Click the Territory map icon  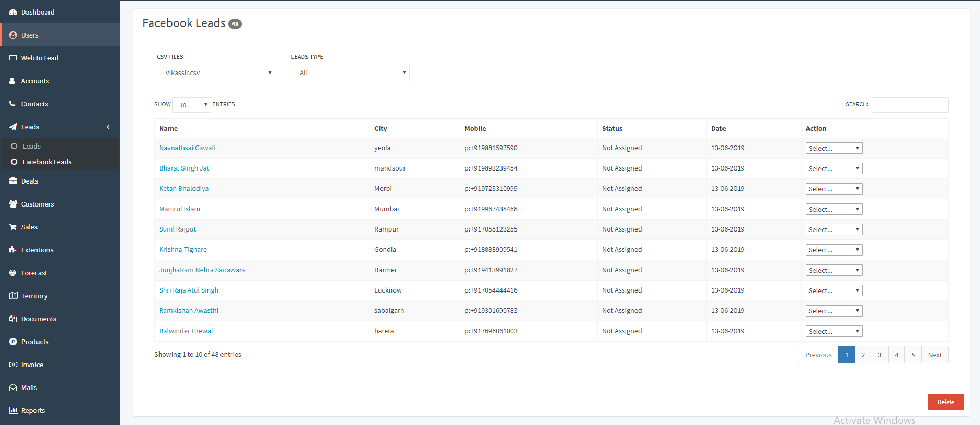point(14,296)
